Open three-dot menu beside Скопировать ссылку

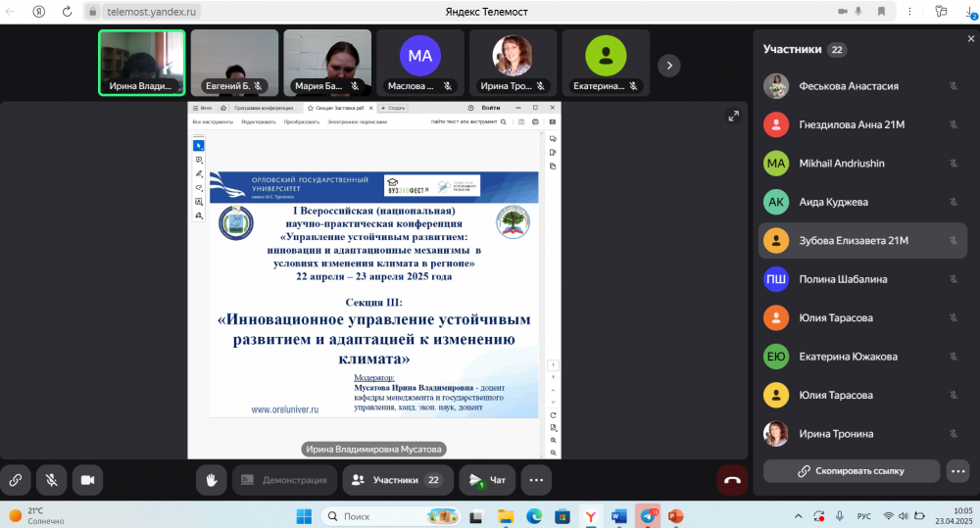click(x=958, y=471)
